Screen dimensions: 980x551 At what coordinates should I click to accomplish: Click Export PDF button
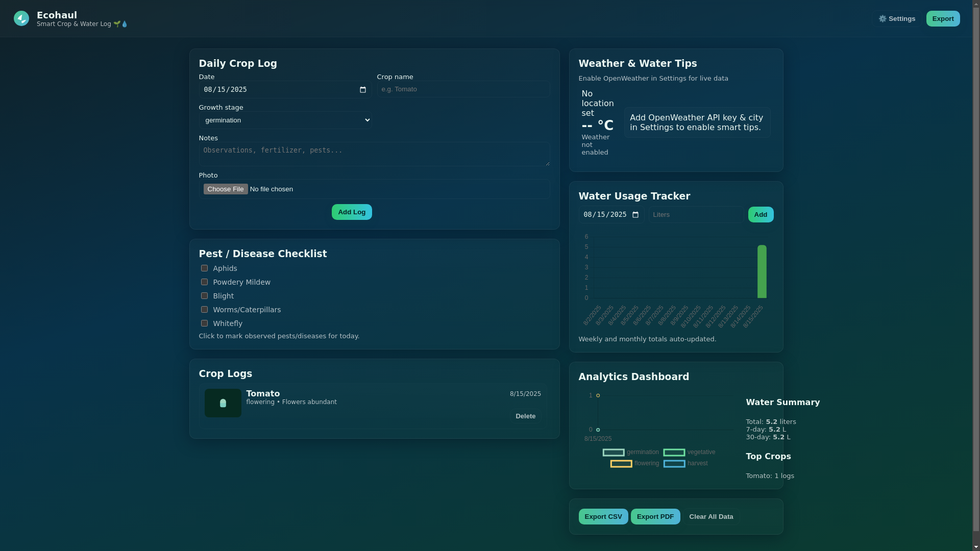pyautogui.click(x=655, y=517)
